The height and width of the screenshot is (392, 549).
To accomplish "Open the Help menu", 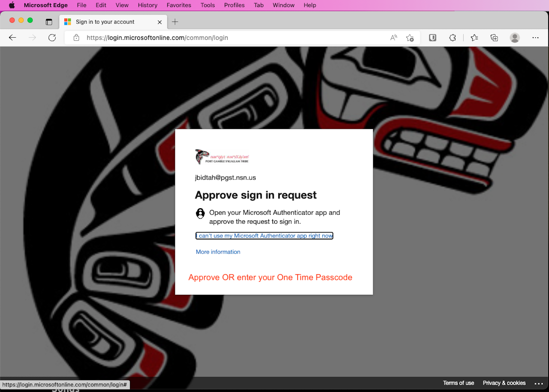I will (x=310, y=5).
